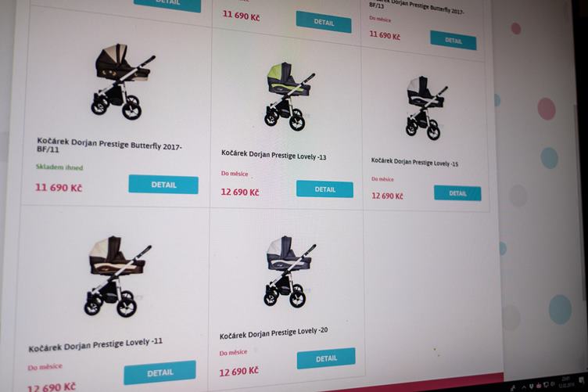The height and width of the screenshot is (392, 588).
Task: Expand hidden system tray icons chevron
Action: [x=524, y=387]
